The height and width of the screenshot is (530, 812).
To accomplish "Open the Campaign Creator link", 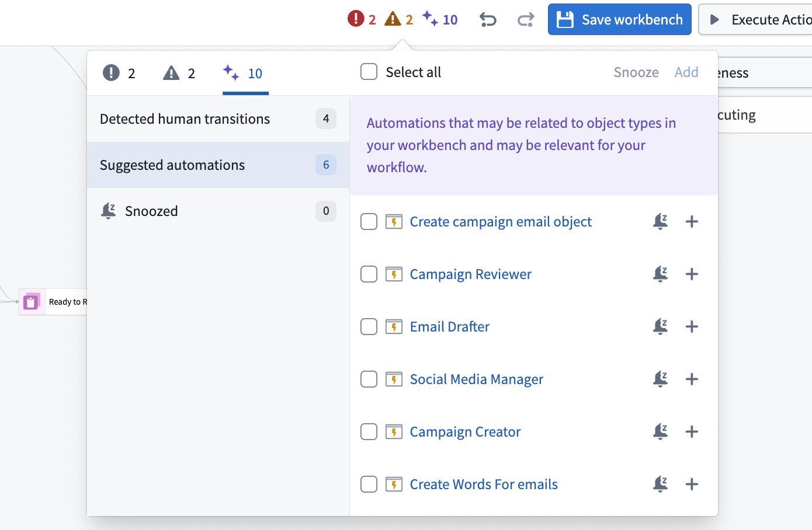I will pos(465,432).
